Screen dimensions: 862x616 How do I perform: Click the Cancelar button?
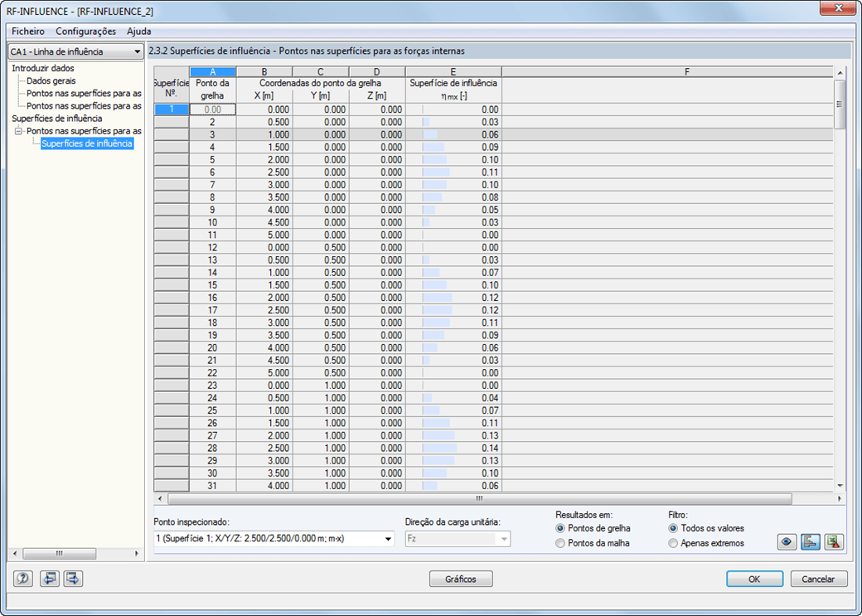pyautogui.click(x=818, y=579)
